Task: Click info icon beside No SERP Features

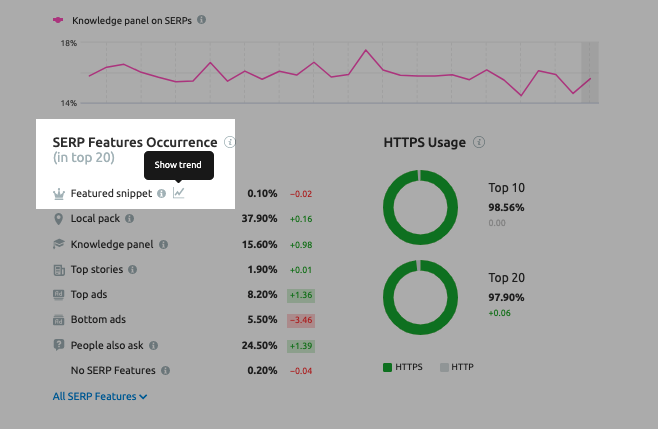Action: click(x=165, y=370)
